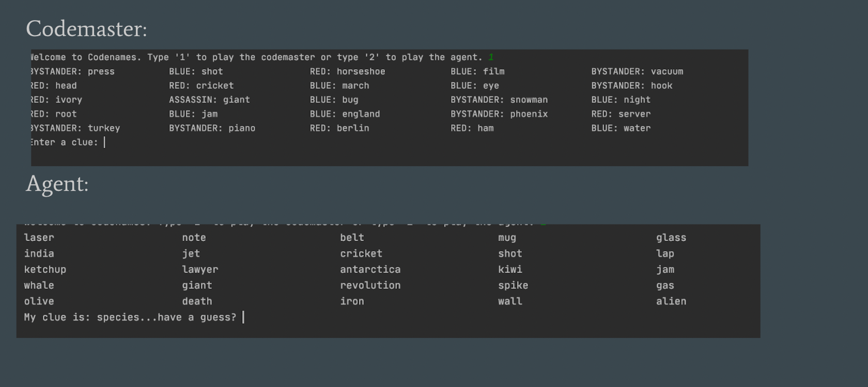Click the word 'revolution' in agent board
This screenshot has height=387, width=868.
click(x=370, y=285)
